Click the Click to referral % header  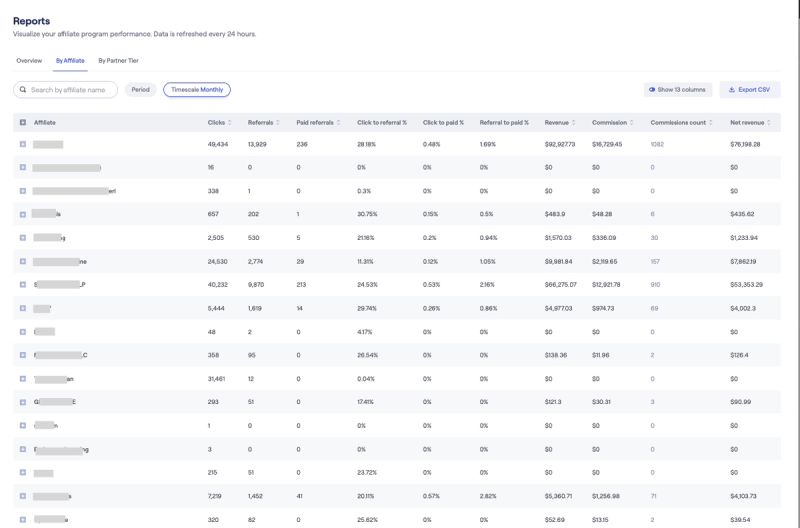[x=382, y=122]
